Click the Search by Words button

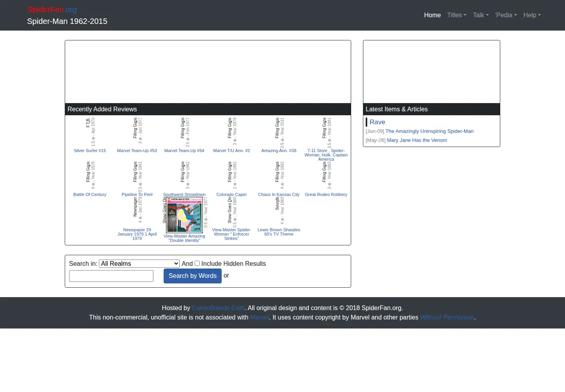click(193, 276)
